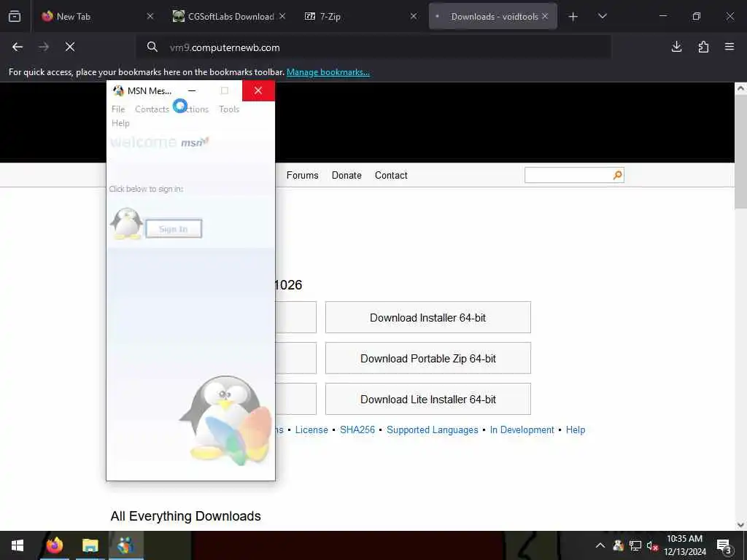Image resolution: width=747 pixels, height=560 pixels.
Task: Click the page vertical scrollbar thumb
Action: coord(740,152)
